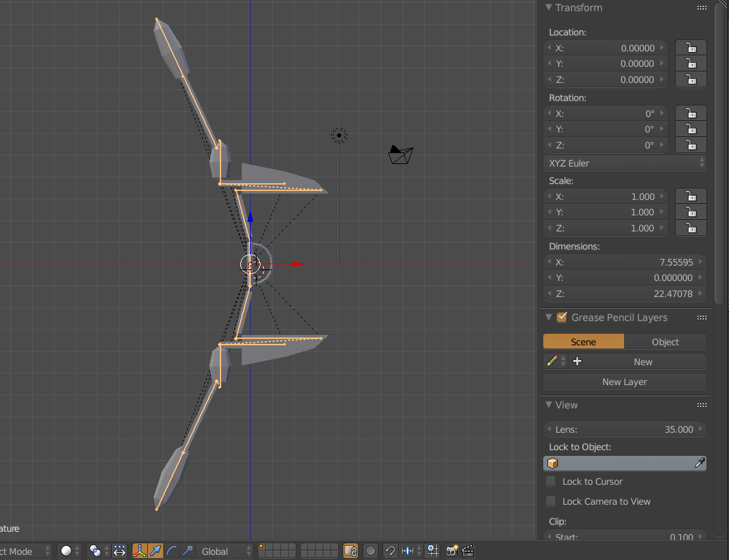Select the first scene layer button
729x560 pixels.
pos(261,547)
